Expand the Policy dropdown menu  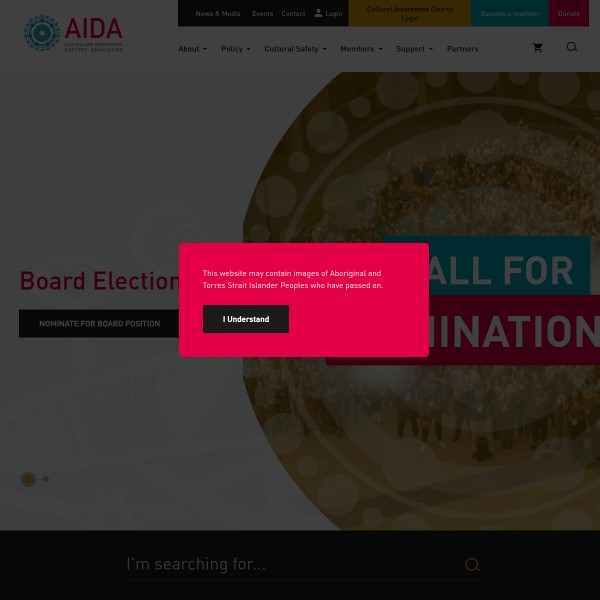[x=235, y=49]
